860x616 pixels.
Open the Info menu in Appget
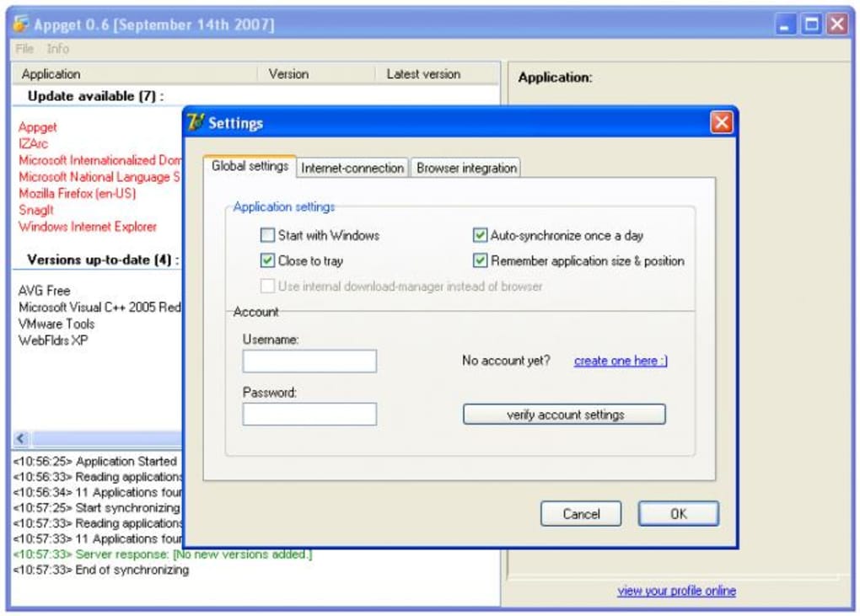(x=57, y=49)
